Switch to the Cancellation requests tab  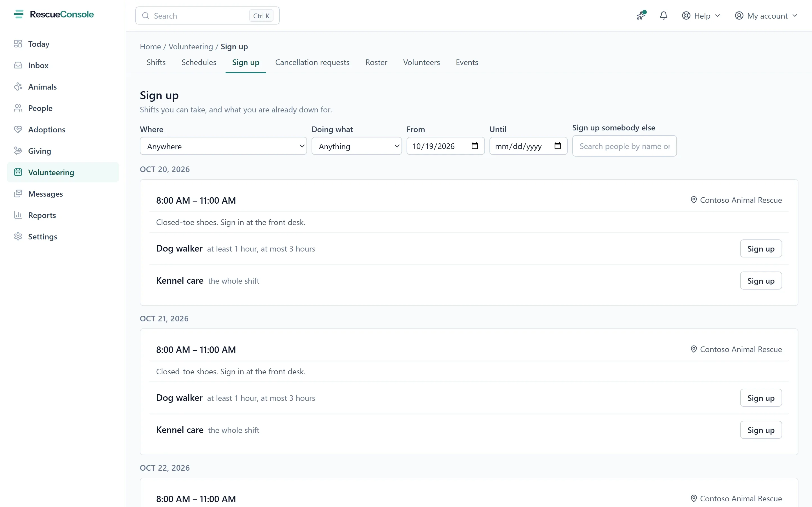click(312, 62)
